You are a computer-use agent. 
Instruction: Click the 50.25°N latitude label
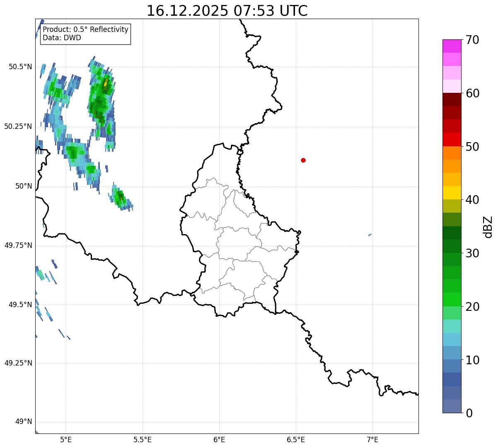(x=18, y=126)
